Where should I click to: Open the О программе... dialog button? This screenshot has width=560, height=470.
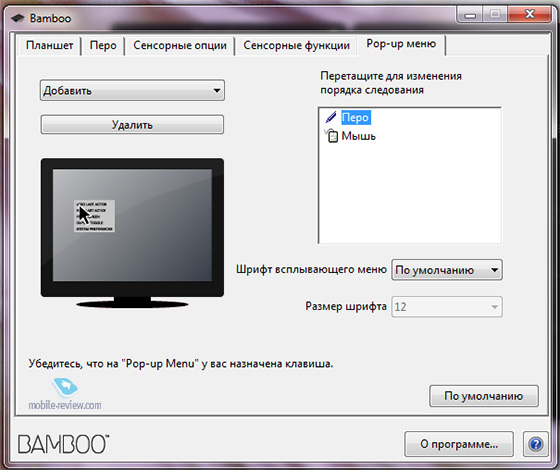[x=459, y=444]
